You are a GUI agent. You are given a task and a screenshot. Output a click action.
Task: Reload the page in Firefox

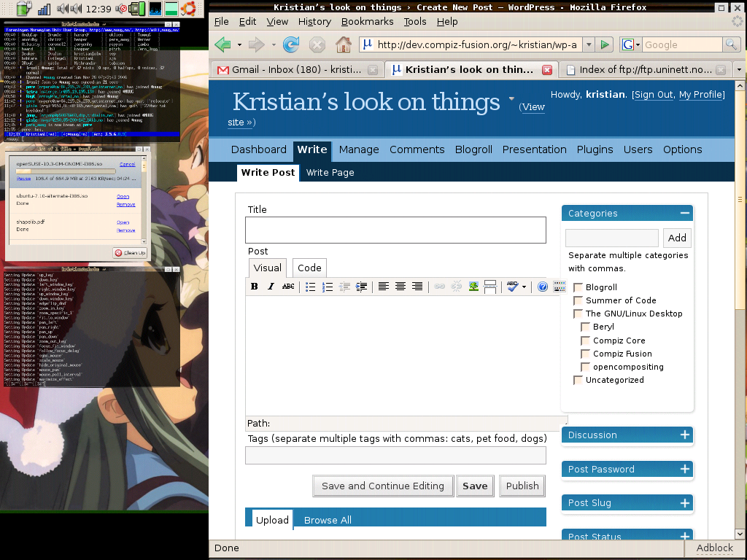coord(290,45)
